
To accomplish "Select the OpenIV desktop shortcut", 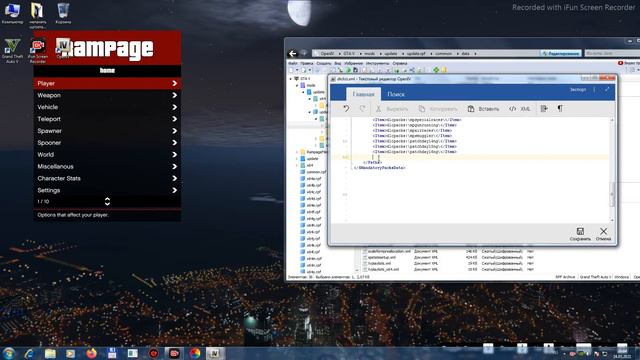I will pos(63,48).
